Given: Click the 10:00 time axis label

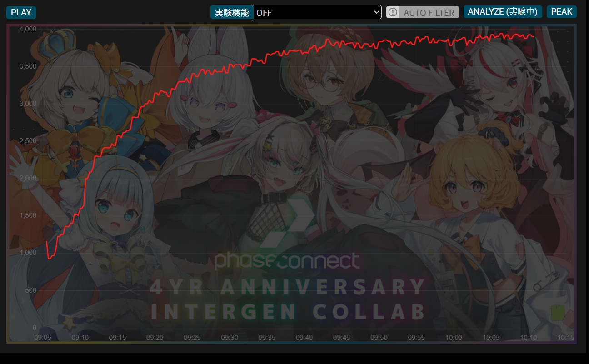Looking at the screenshot, I should (454, 338).
